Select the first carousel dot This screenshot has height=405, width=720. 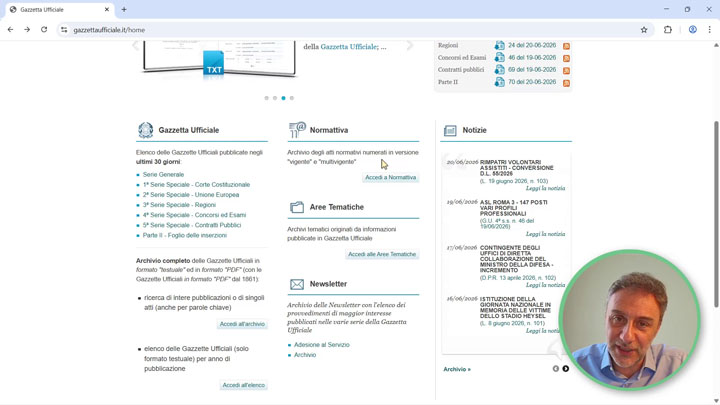266,98
